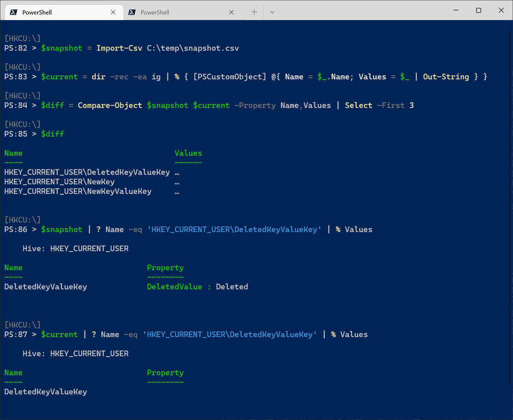Click 'DeletedKeyValueKey' under snapshot output

[46, 287]
